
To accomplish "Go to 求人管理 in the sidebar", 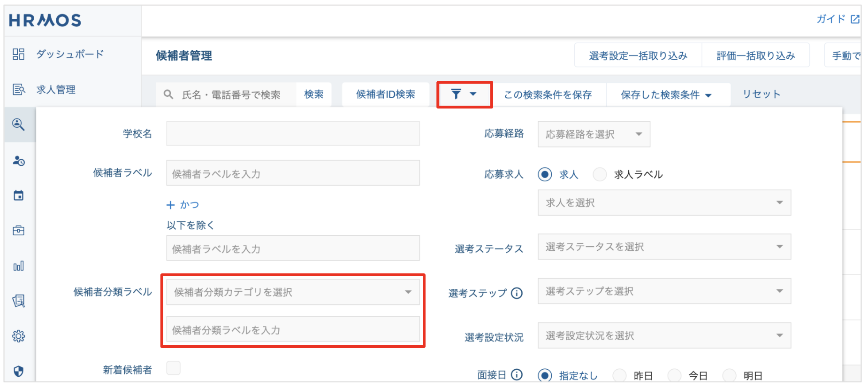I will 55,90.
